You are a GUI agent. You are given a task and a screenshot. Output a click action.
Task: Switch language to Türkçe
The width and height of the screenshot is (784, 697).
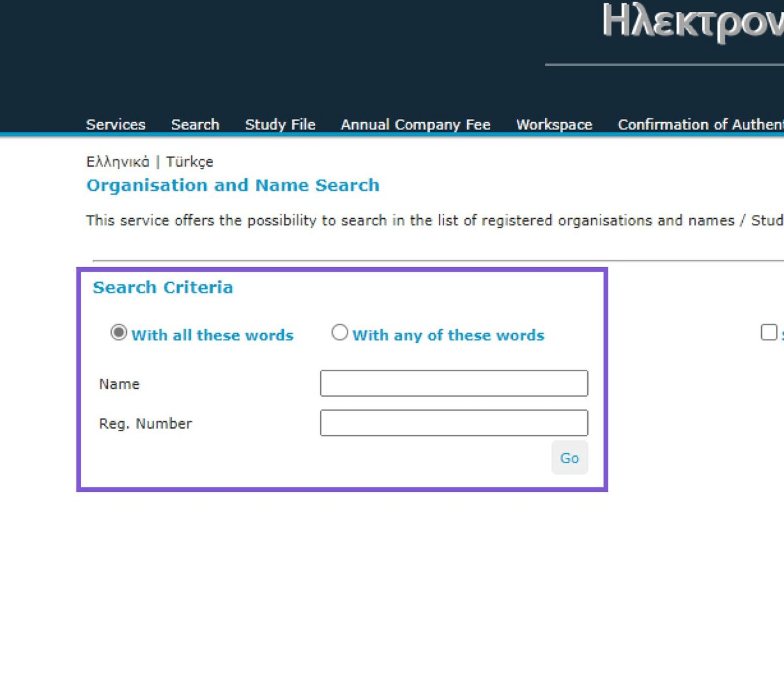tap(189, 162)
